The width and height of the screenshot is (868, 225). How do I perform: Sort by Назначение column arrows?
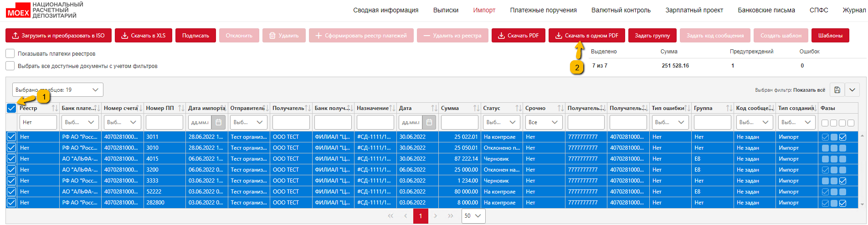[392, 108]
